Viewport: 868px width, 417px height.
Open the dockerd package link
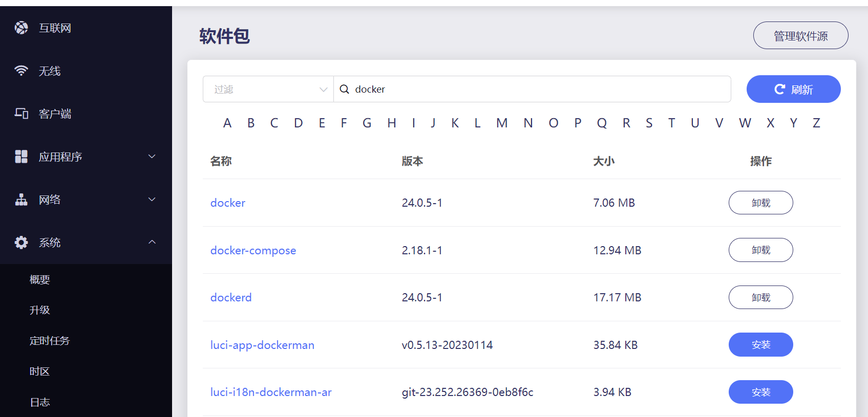[231, 297]
